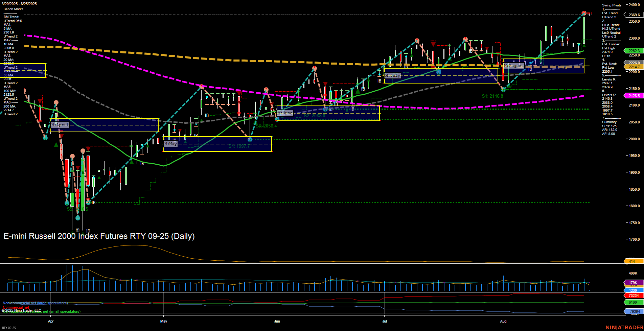Toggle the M-May monthly range label

[x=170, y=144]
